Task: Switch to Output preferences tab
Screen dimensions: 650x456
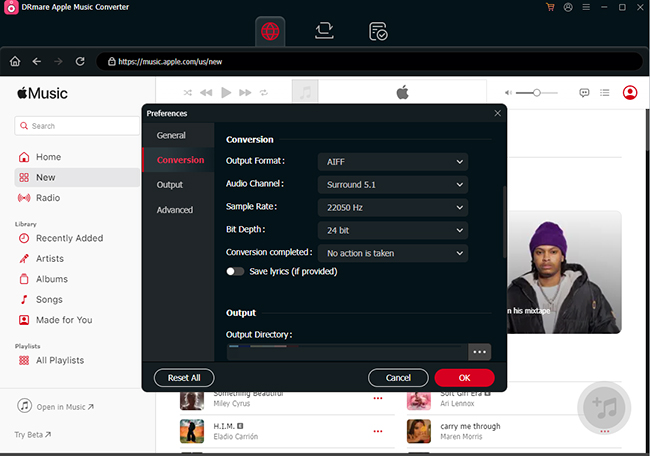Action: [178, 185]
